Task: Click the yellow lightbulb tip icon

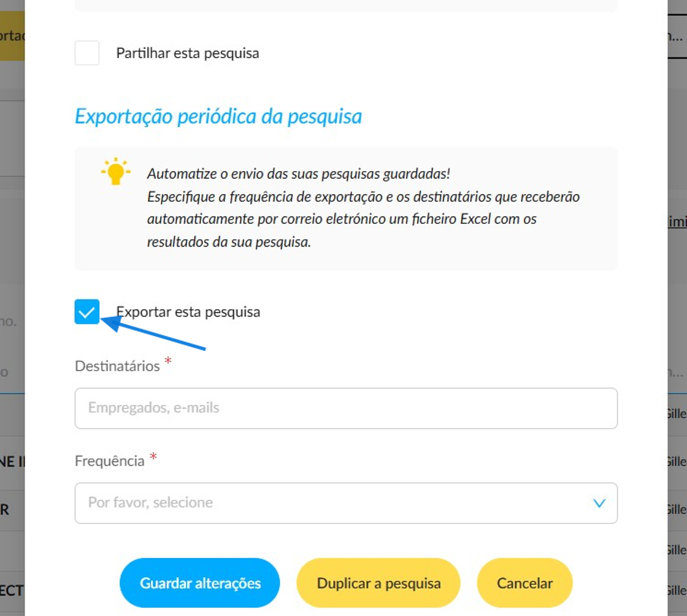Action: (116, 171)
